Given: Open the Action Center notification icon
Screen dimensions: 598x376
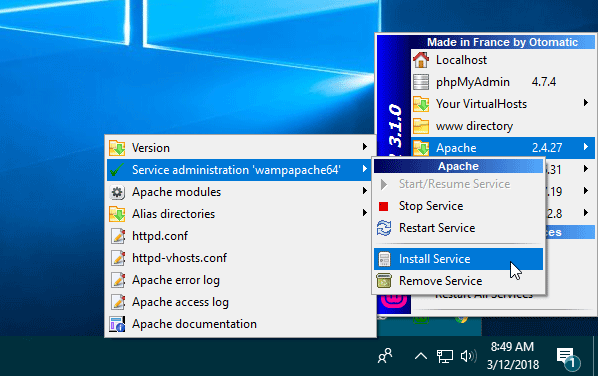Looking at the screenshot, I should [x=567, y=358].
